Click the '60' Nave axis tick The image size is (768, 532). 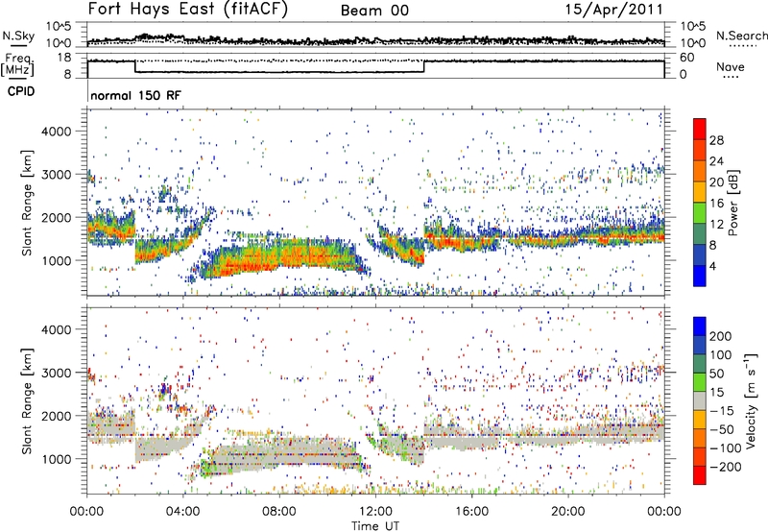(687, 58)
